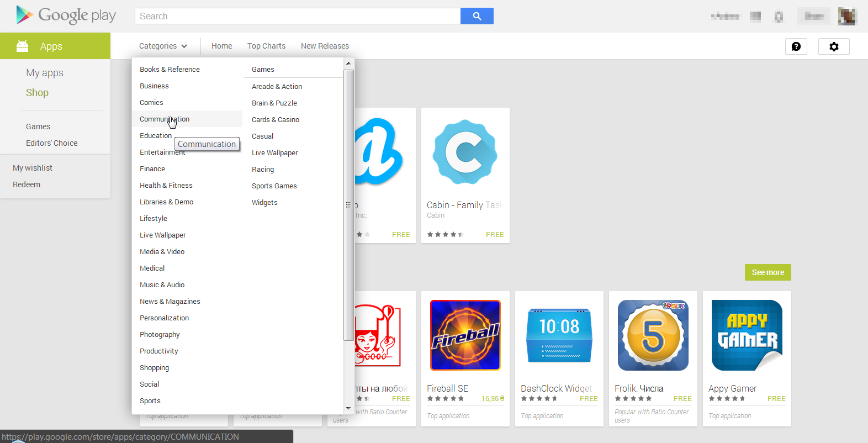Select Live Wallpaper in apps category list

pos(162,235)
